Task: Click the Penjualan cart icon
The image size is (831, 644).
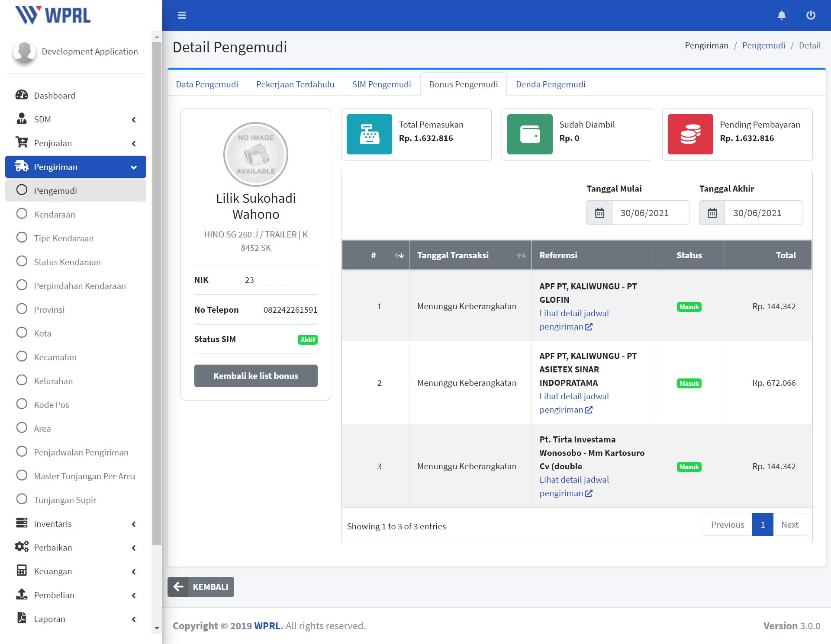Action: (x=22, y=143)
